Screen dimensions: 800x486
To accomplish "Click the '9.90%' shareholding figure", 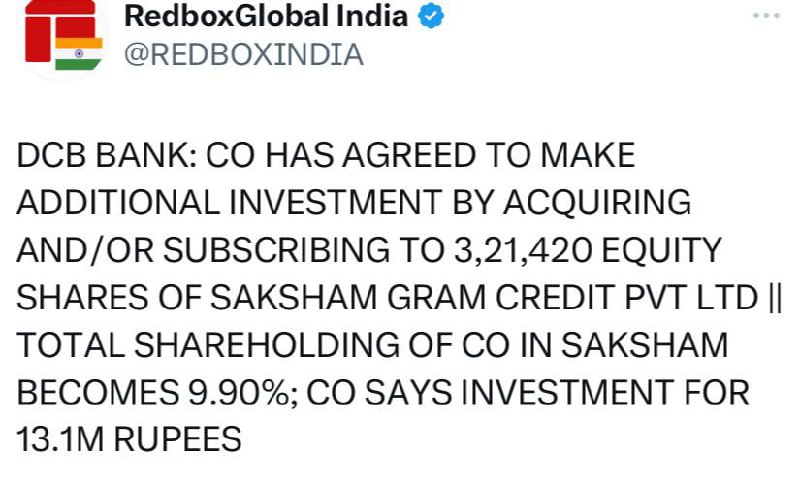I will [x=239, y=393].
